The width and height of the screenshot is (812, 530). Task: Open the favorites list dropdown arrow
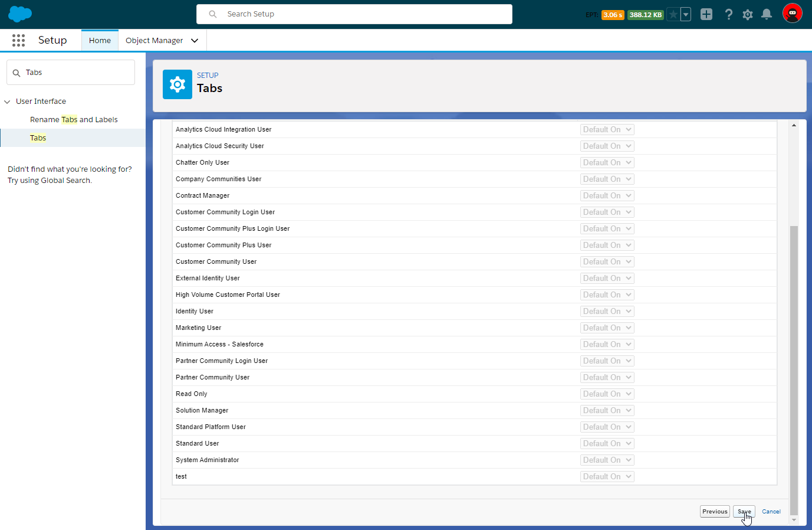click(x=686, y=15)
